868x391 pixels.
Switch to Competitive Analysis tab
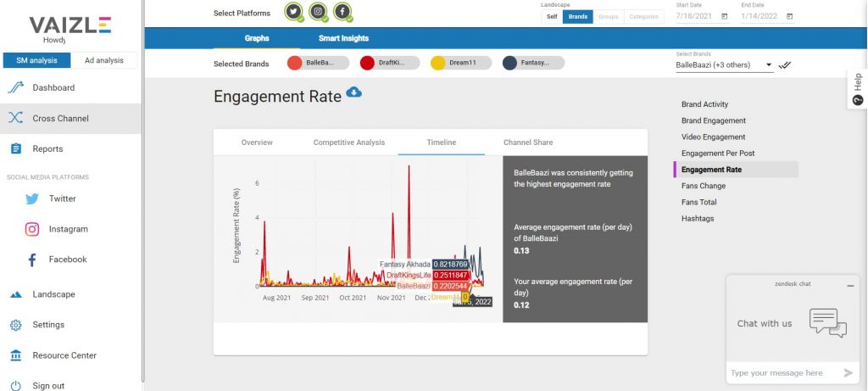(348, 142)
